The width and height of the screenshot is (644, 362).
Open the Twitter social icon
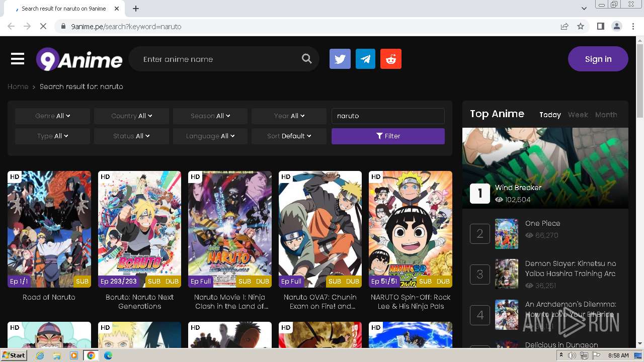(x=340, y=59)
